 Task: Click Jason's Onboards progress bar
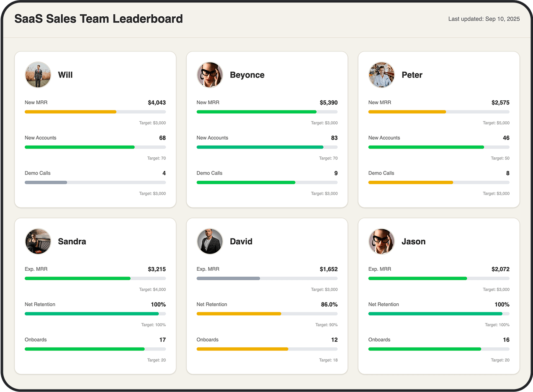pos(438,349)
